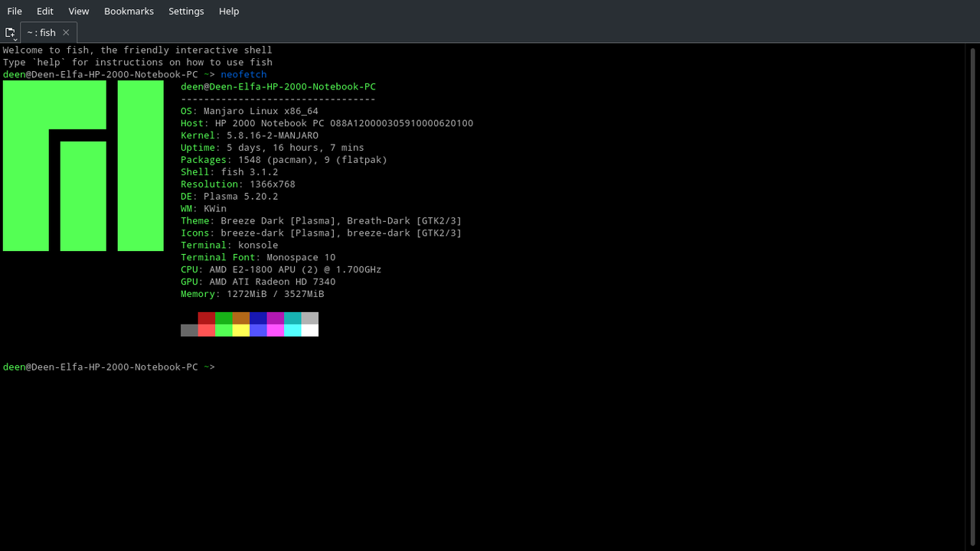The height and width of the screenshot is (551, 980).
Task: Click the "Resolution: 1366x768" line
Action: 238,184
